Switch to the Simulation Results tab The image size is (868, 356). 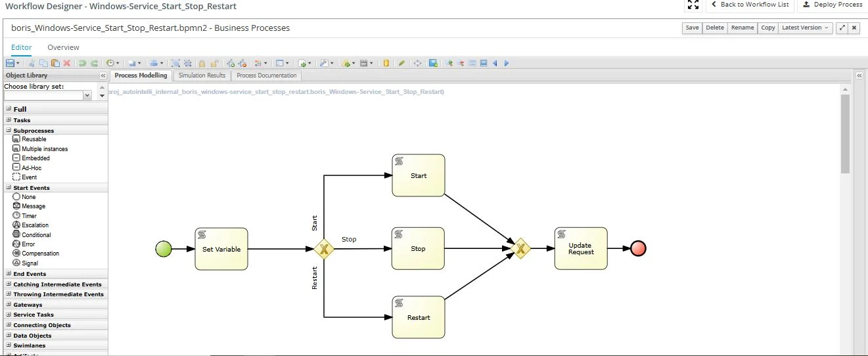pyautogui.click(x=202, y=76)
